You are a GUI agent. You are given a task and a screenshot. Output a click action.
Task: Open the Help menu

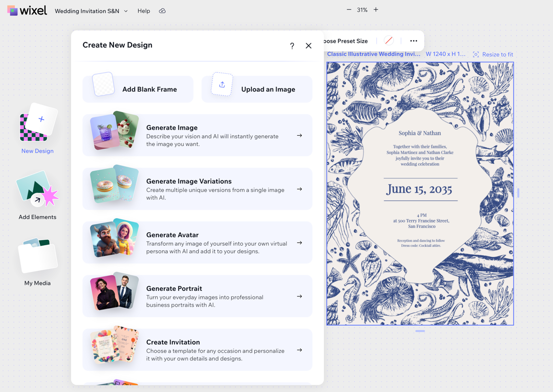[x=144, y=11]
